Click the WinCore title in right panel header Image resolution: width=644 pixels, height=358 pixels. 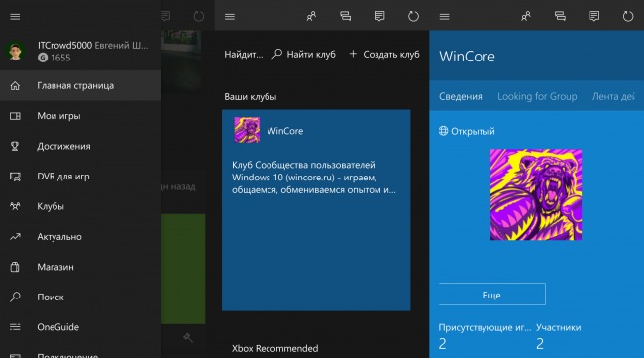click(467, 57)
